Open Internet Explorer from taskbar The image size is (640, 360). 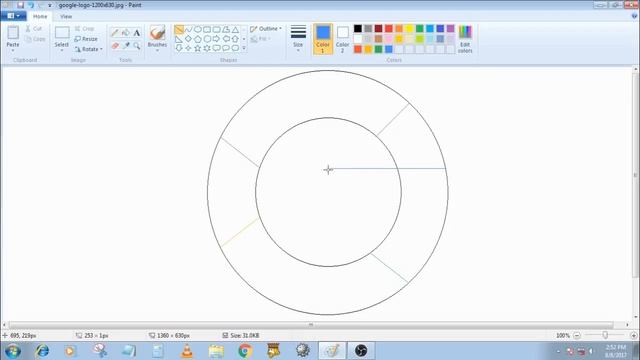[42, 351]
